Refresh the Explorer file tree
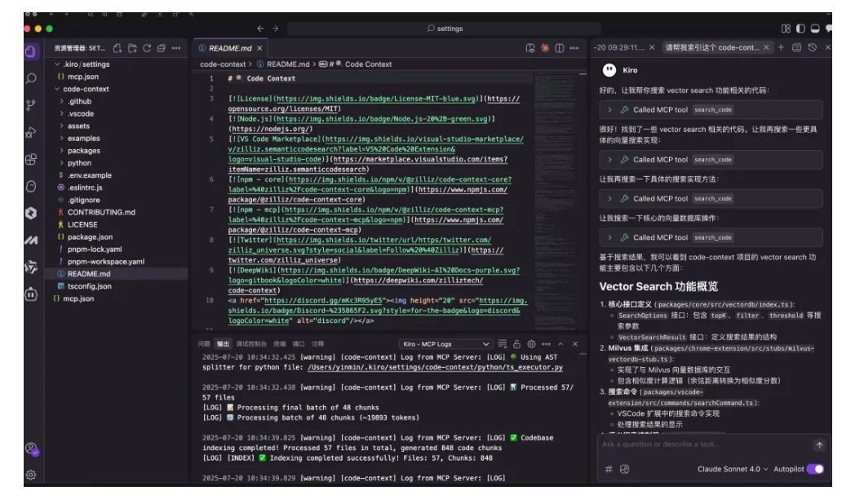The height and width of the screenshot is (504, 864). pyautogui.click(x=147, y=48)
